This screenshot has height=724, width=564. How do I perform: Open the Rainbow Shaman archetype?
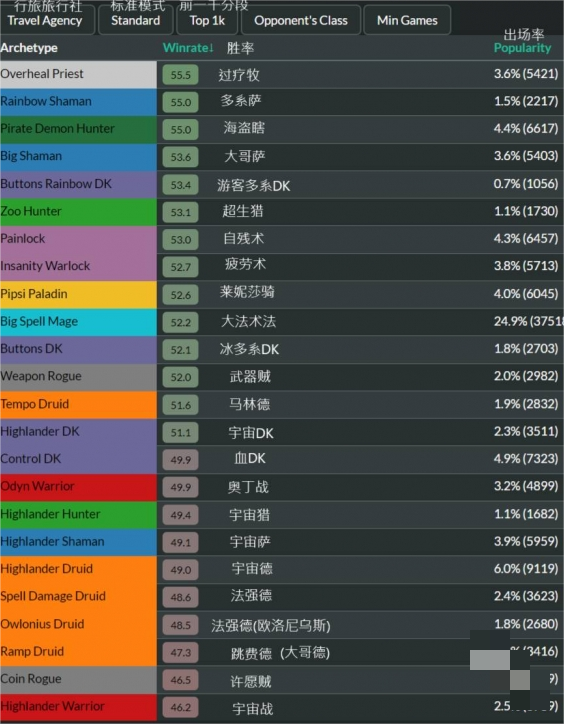tap(79, 102)
